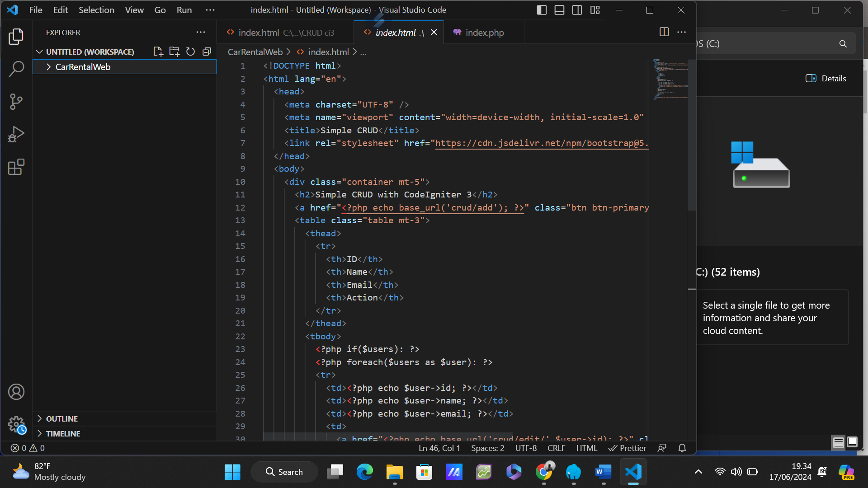Open the File menu
868x488 pixels.
(x=36, y=10)
